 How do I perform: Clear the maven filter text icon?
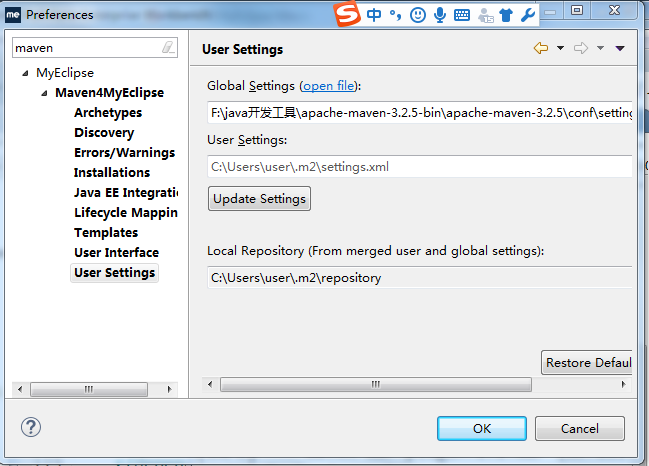coord(168,48)
